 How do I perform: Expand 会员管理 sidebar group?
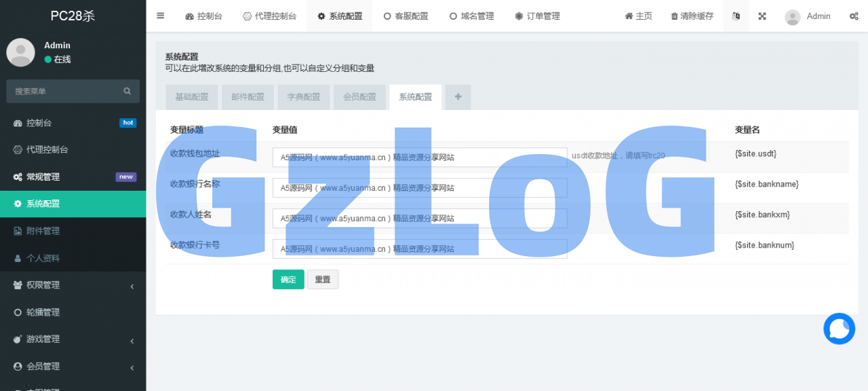[x=73, y=366]
